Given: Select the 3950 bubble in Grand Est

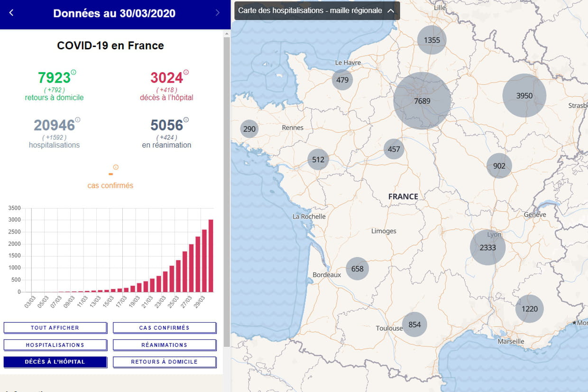Looking at the screenshot, I should tap(524, 95).
